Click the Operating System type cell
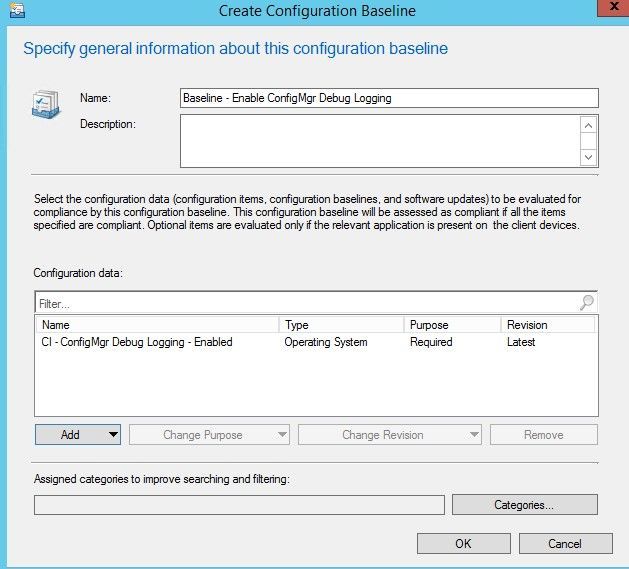Image resolution: width=629 pixels, height=569 pixels. (x=326, y=342)
